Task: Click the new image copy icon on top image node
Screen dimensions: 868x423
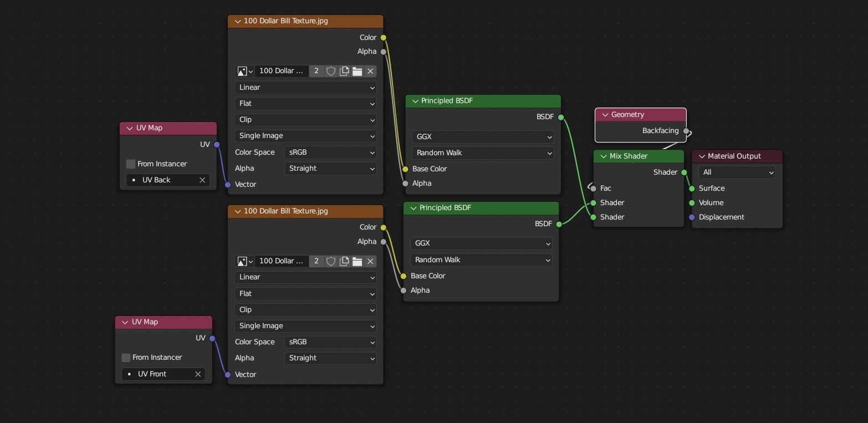Action: pyautogui.click(x=344, y=71)
